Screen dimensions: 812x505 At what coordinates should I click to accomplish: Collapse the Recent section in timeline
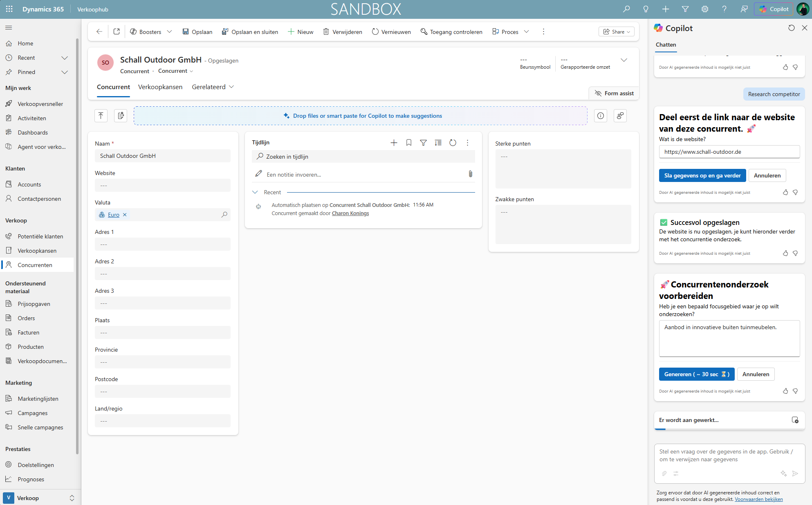(255, 192)
